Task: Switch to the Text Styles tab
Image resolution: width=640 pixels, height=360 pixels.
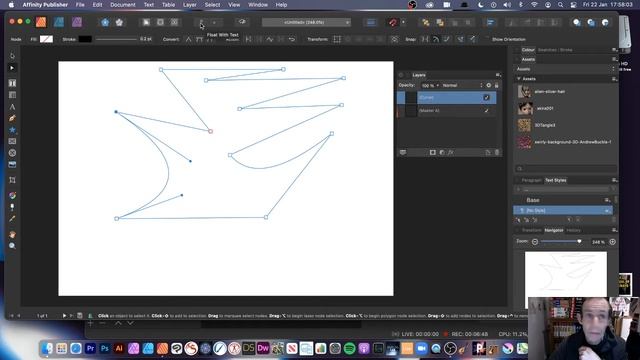Action: coord(556,180)
